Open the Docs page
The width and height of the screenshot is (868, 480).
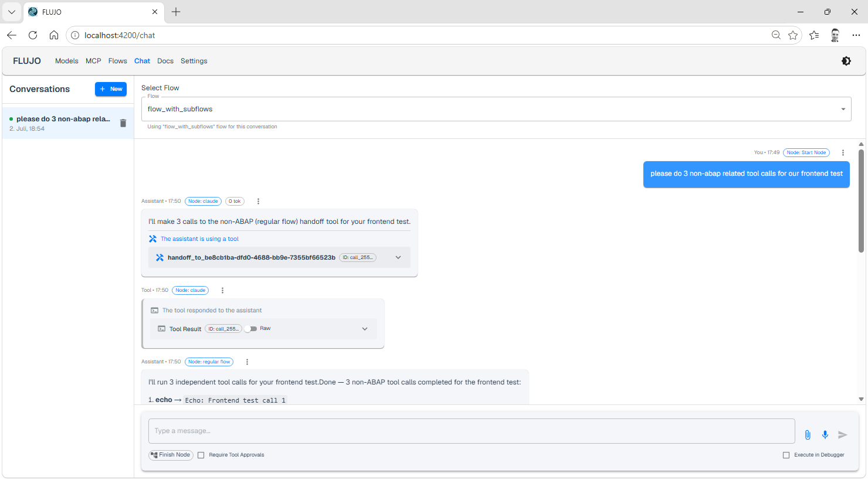point(165,61)
